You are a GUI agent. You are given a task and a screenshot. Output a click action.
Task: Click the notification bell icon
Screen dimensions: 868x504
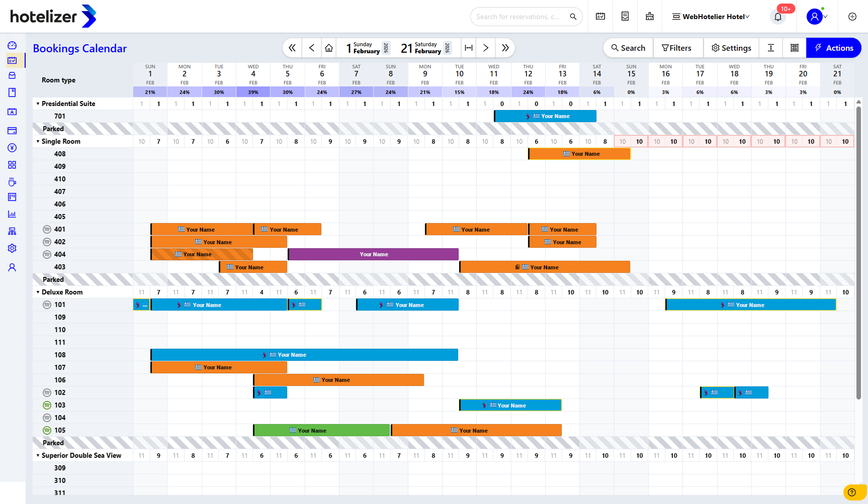tap(777, 17)
